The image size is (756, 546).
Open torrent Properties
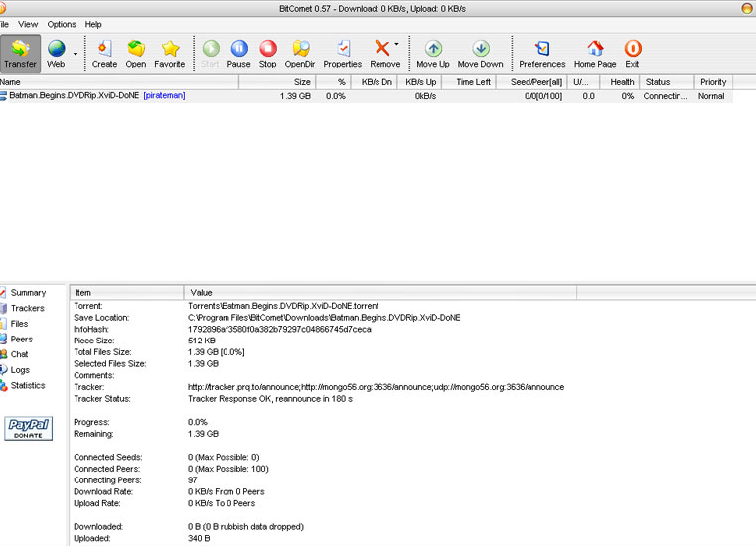pyautogui.click(x=343, y=54)
